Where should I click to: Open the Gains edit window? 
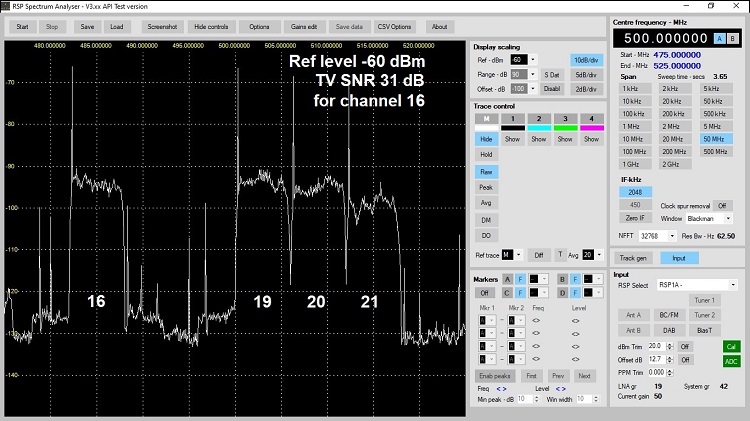304,26
